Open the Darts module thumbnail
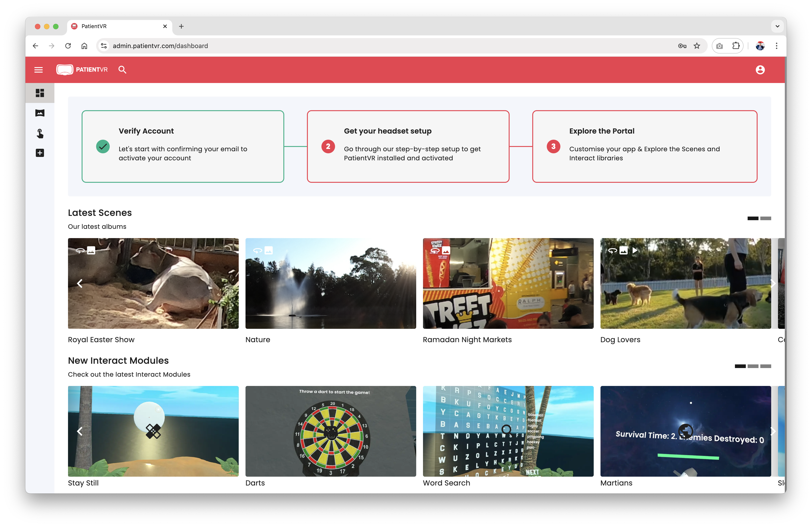812x527 pixels. click(331, 432)
